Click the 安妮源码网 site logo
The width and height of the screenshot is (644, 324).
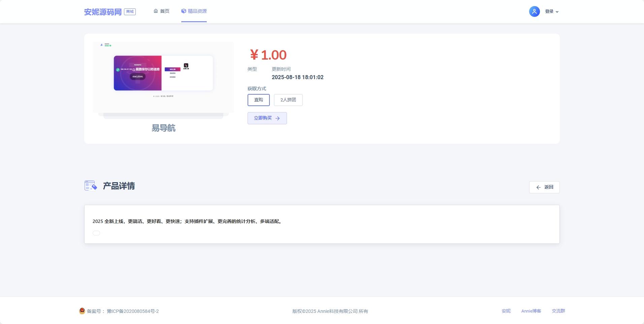tap(103, 12)
